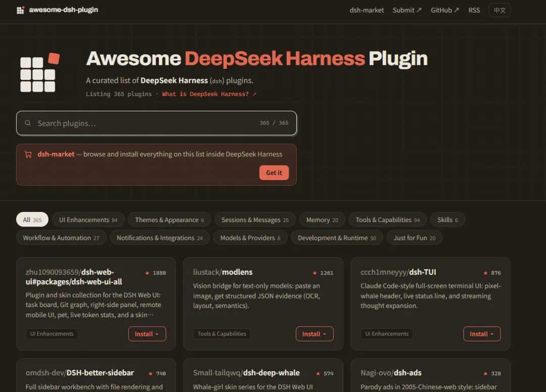The height and width of the screenshot is (392, 546).
Task: Open the Small-tailqwq/dsh-deep-whale plugin title
Action: pyautogui.click(x=246, y=373)
